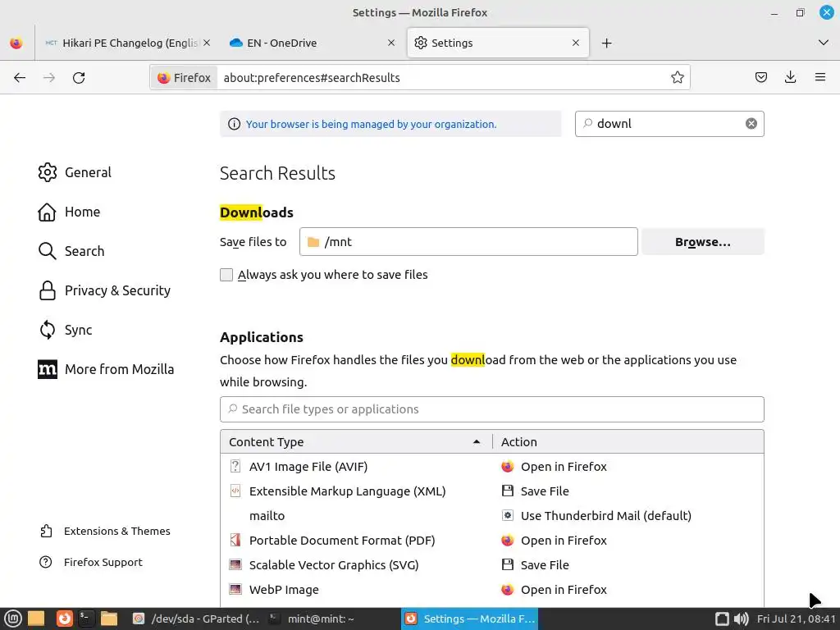Close the Settings tab
The image size is (840, 630).
click(576, 43)
